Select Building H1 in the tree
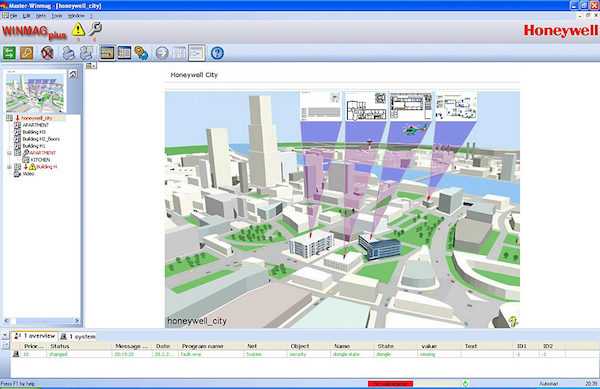 coord(34,146)
